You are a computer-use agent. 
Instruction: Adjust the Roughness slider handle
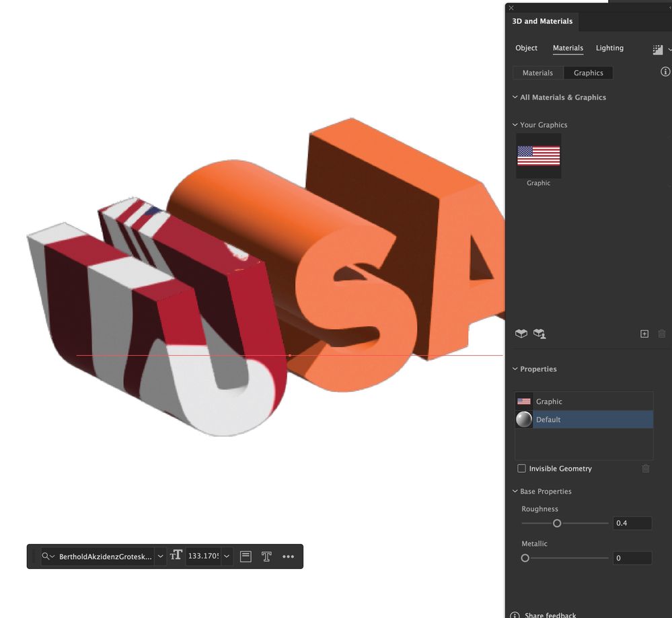coord(557,523)
